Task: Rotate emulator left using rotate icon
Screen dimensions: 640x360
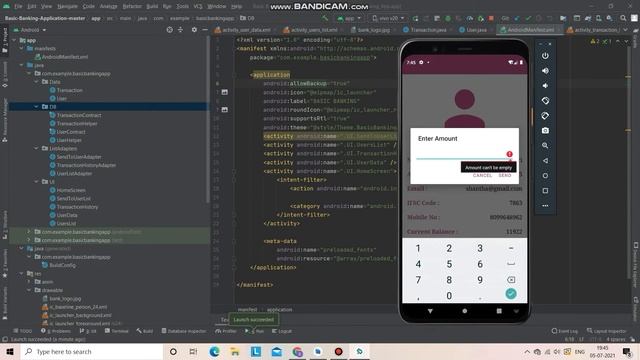Action: coord(545,101)
